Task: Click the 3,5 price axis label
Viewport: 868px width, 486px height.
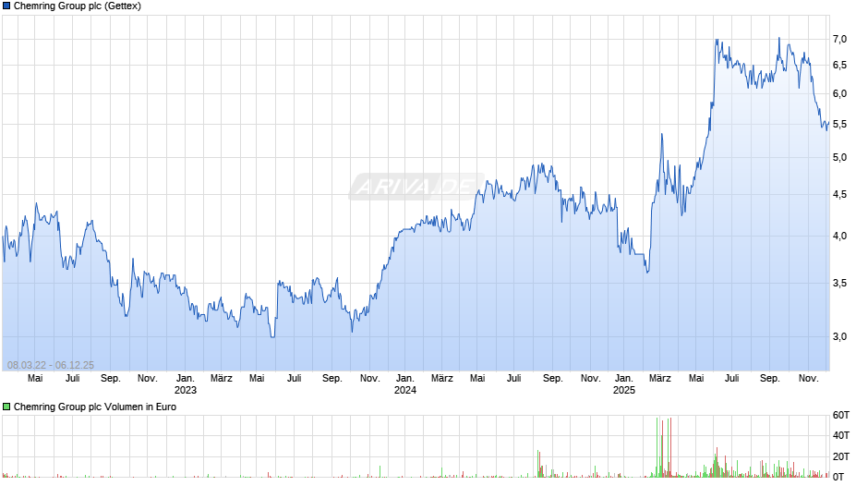Action: (x=839, y=283)
